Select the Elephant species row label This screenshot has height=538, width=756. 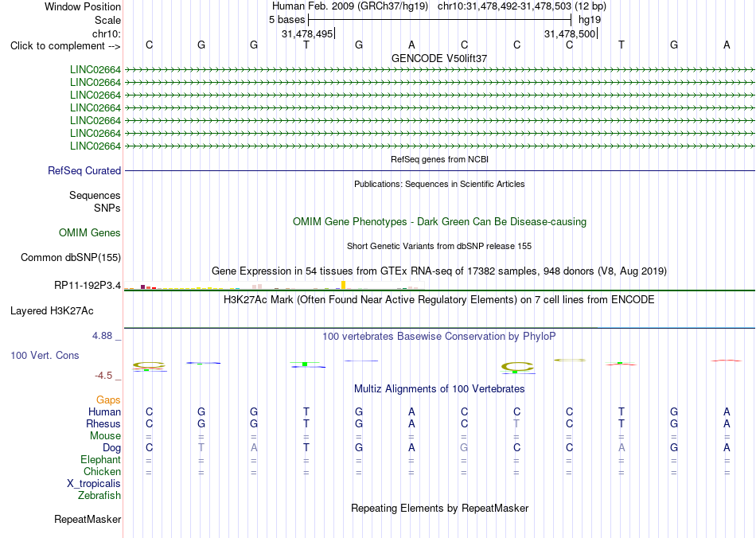click(x=101, y=459)
